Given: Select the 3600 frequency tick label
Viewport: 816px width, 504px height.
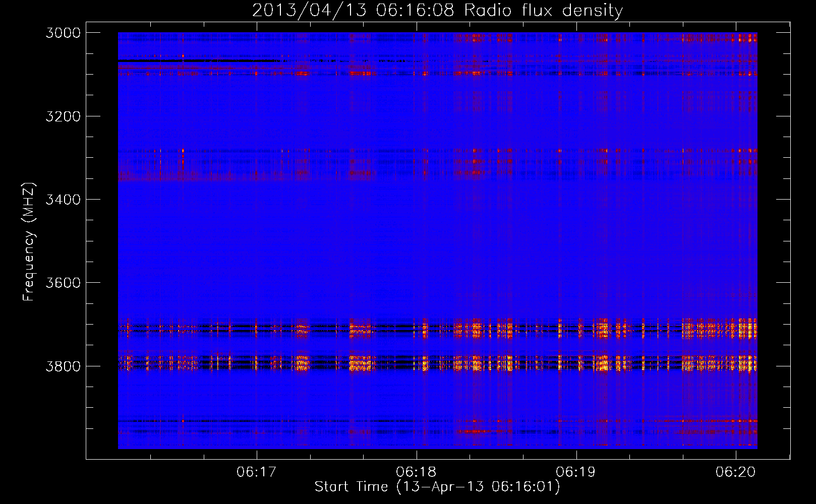Looking at the screenshot, I should point(63,283).
